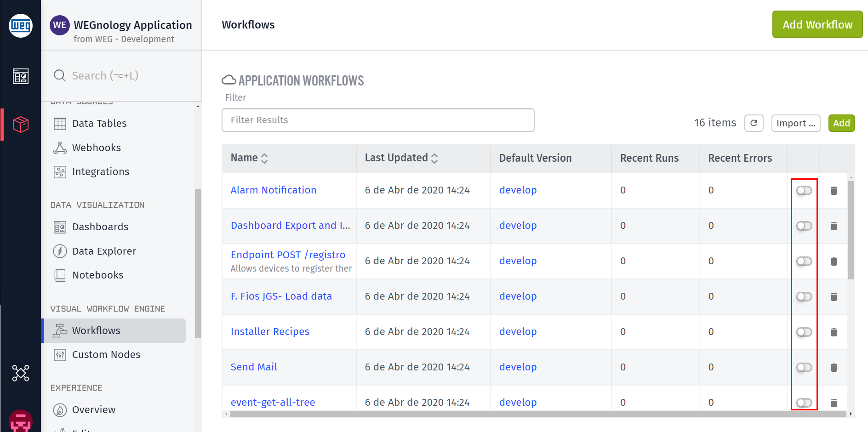Click the WEGnology Application title
This screenshot has height=432, width=868.
pos(133,25)
